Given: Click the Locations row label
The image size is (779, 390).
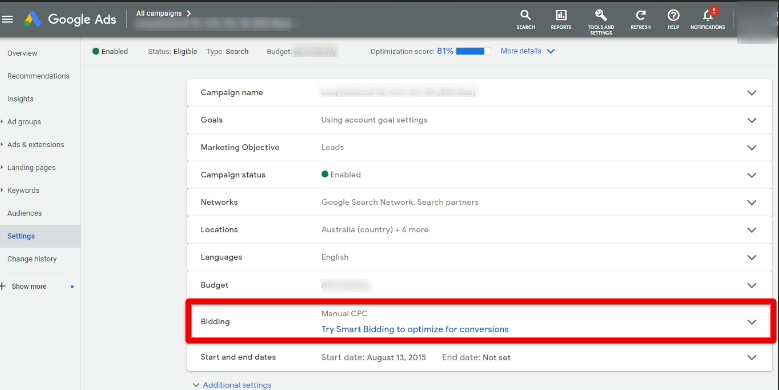Looking at the screenshot, I should (x=219, y=230).
